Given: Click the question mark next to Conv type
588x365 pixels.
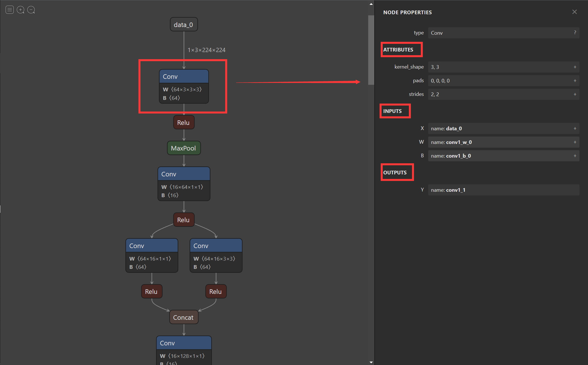Looking at the screenshot, I should pyautogui.click(x=575, y=32).
